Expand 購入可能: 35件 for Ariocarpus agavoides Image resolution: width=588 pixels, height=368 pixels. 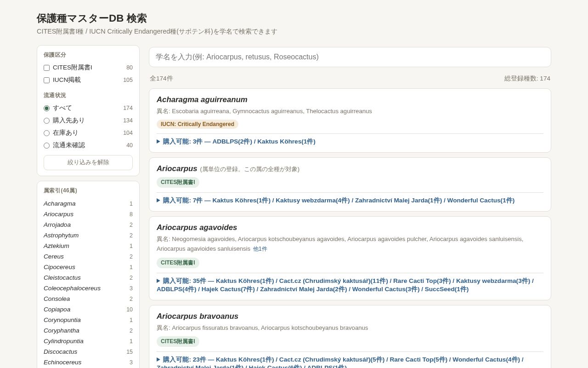(x=350, y=285)
